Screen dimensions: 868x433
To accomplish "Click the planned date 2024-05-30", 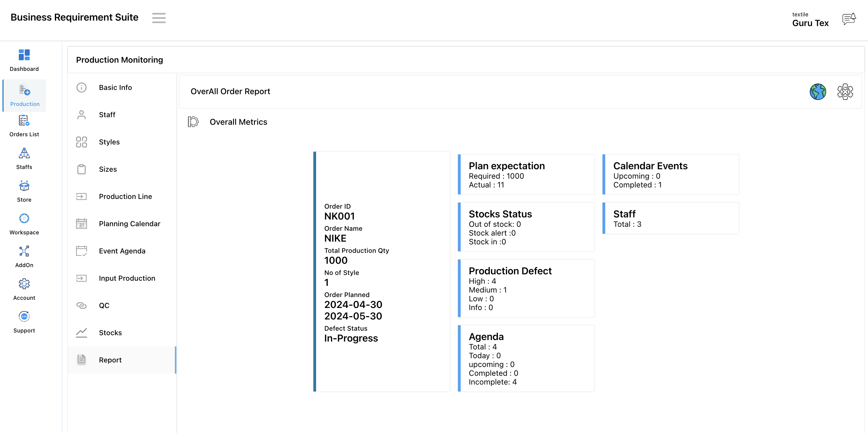I will tap(353, 316).
